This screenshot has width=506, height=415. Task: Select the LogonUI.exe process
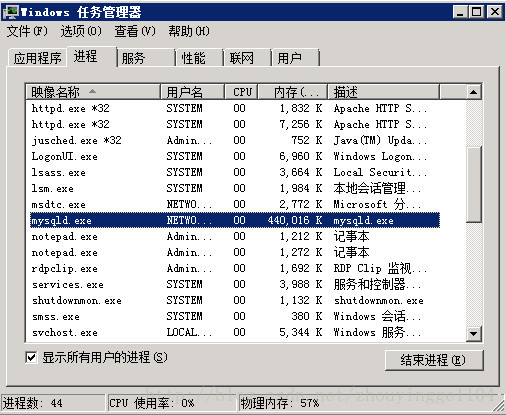point(235,156)
